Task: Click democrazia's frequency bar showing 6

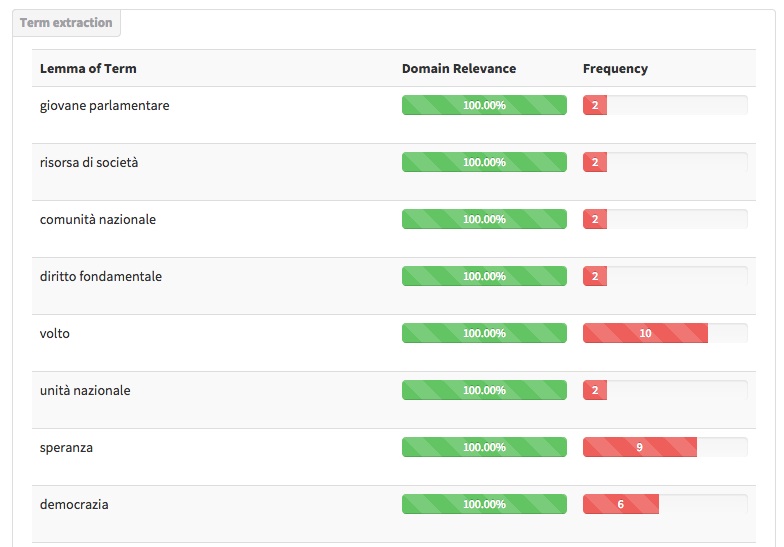Action: click(621, 504)
